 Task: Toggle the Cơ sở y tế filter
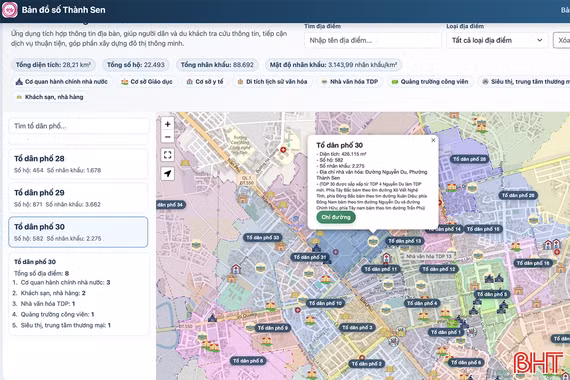coord(205,82)
